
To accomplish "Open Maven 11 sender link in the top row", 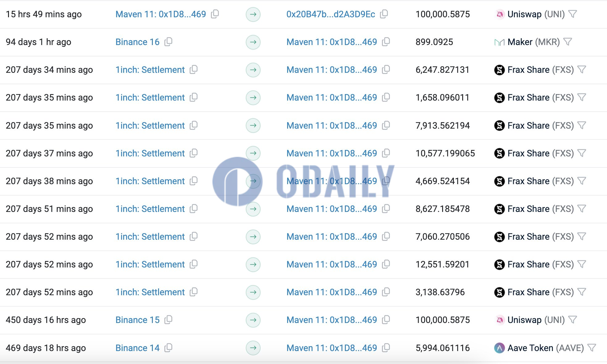I will click(161, 14).
